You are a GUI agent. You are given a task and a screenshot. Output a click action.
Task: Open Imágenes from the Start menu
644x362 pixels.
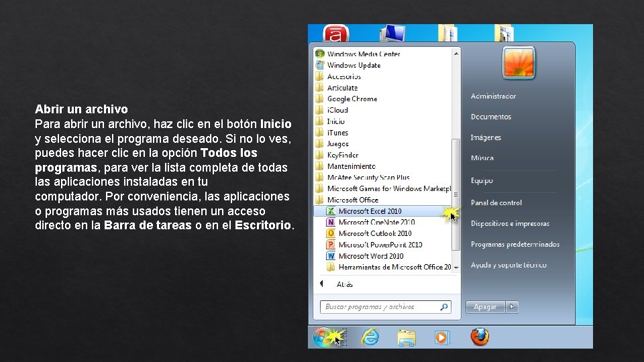486,137
